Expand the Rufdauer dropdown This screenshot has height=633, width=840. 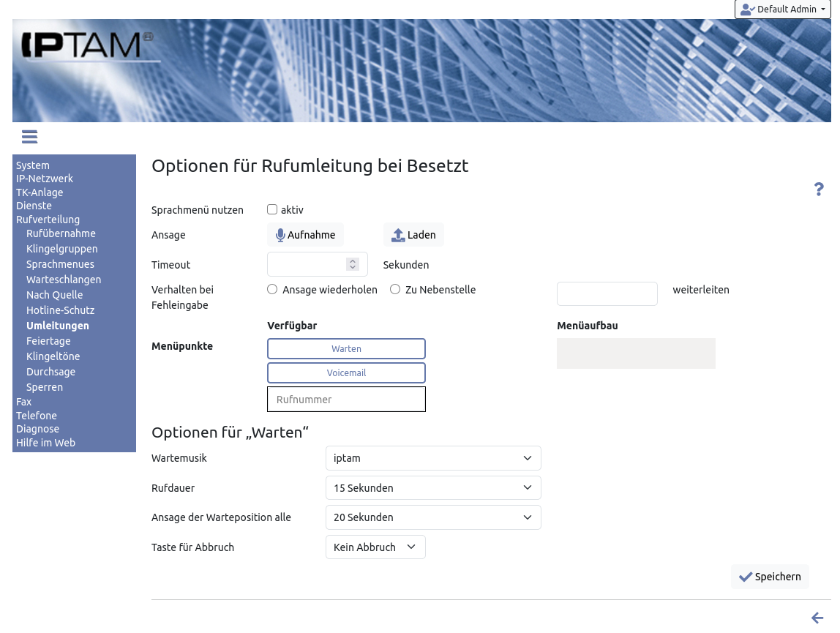coord(432,488)
